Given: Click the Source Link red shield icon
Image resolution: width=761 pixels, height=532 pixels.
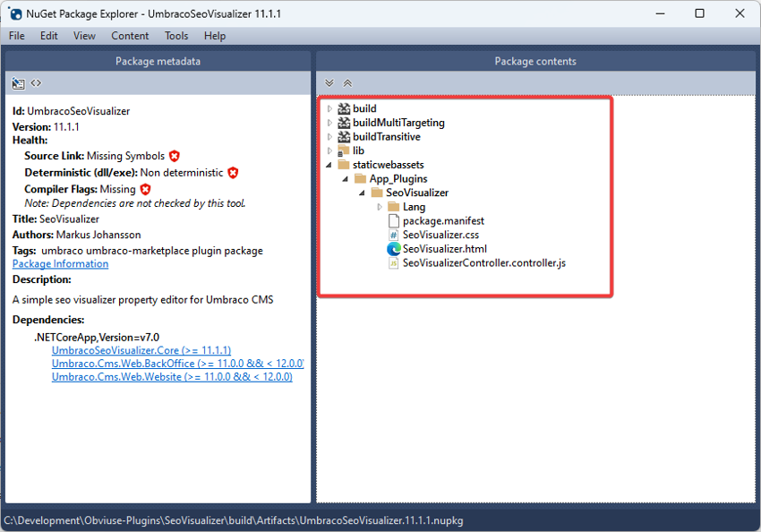Looking at the screenshot, I should pos(175,156).
